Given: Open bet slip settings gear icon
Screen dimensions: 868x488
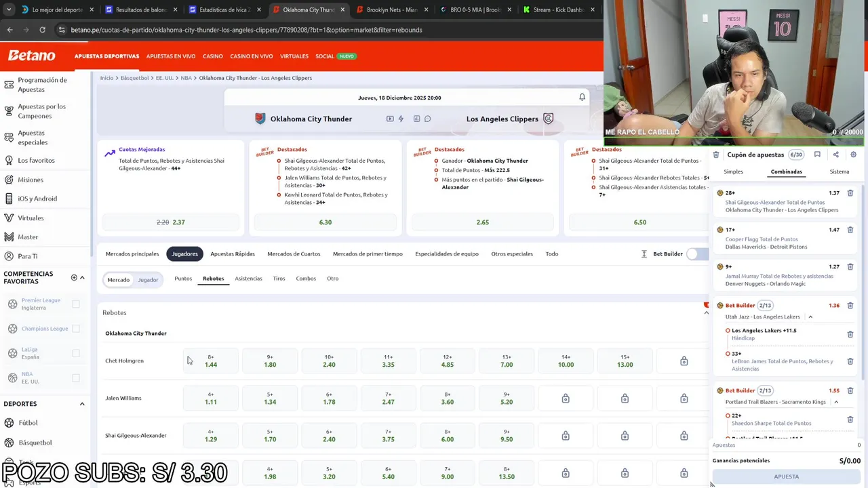Looking at the screenshot, I should point(853,155).
